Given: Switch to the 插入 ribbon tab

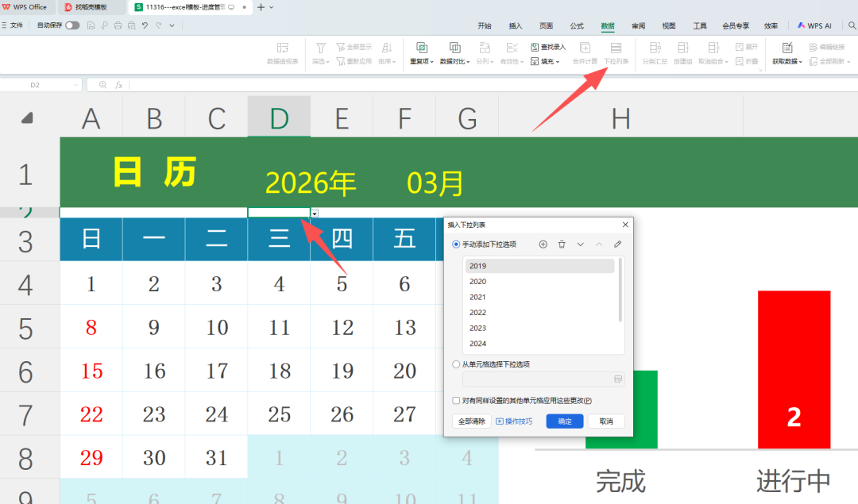Looking at the screenshot, I should 516,25.
